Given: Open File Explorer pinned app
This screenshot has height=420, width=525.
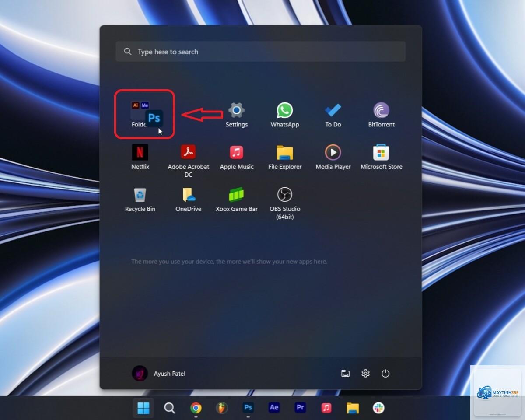Looking at the screenshot, I should click(285, 157).
